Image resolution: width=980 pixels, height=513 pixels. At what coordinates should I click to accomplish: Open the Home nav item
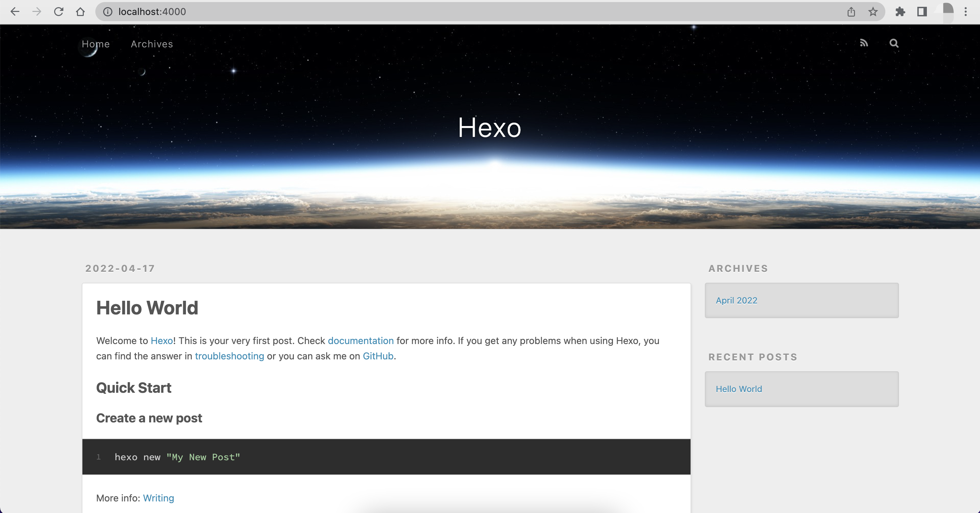coord(95,44)
